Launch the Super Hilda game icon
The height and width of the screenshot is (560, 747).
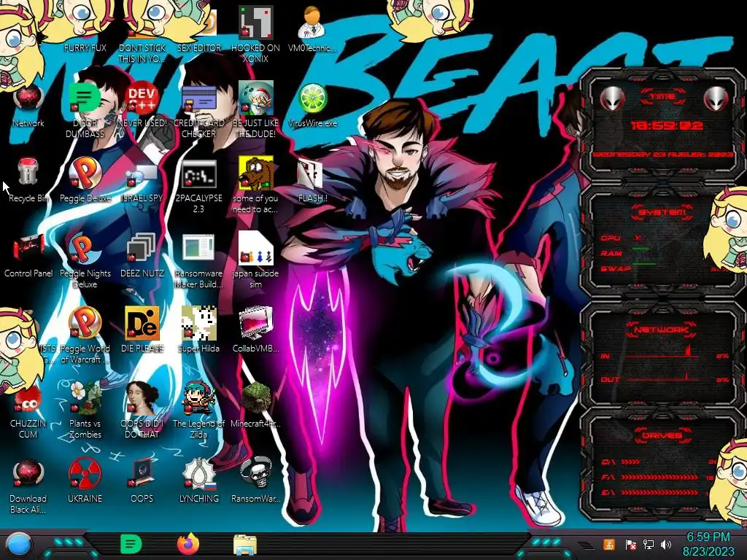tap(199, 330)
